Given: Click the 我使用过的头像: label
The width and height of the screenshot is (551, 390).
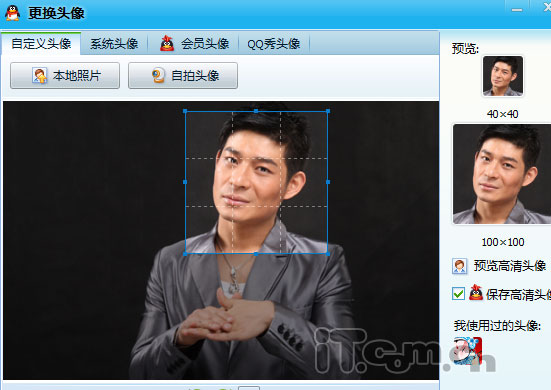Looking at the screenshot, I should tap(497, 326).
